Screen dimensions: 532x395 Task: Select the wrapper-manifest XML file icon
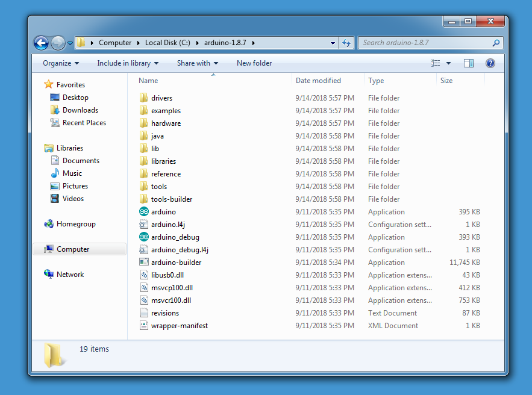point(144,326)
